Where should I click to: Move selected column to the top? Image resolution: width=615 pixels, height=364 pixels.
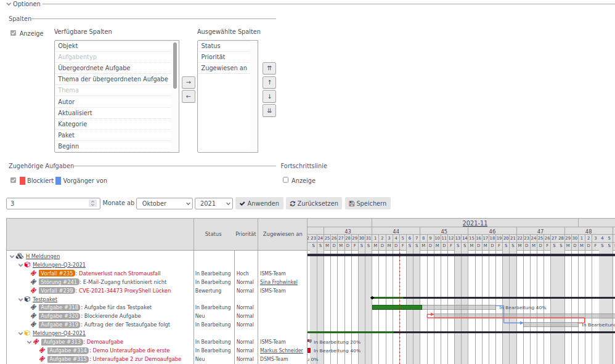[x=269, y=68]
